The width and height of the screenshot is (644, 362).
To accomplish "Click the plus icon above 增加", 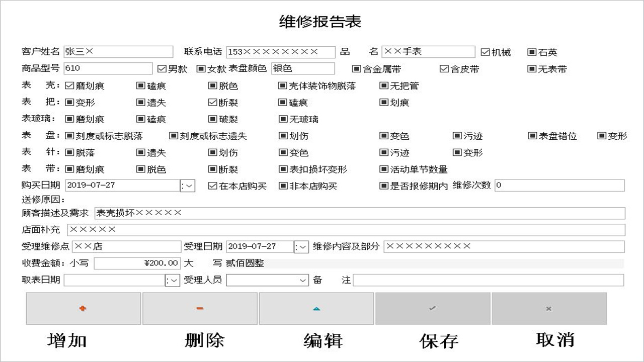I will coord(83,308).
